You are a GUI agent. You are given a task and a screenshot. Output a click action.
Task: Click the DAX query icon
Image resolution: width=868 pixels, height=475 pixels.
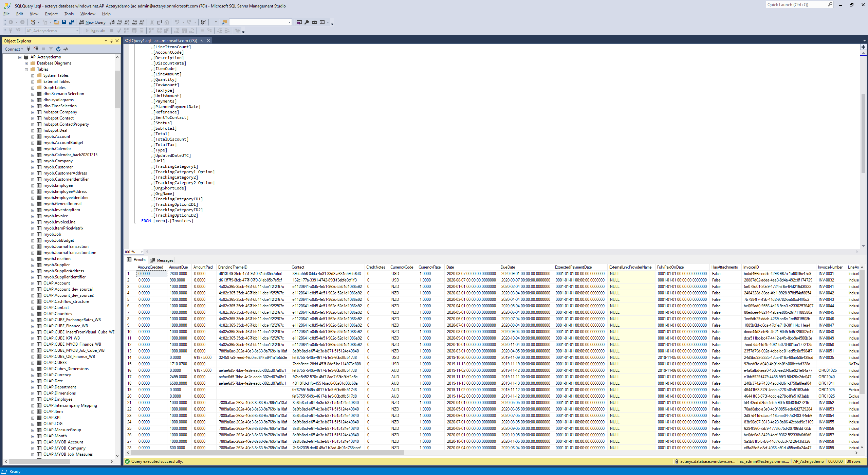point(142,22)
